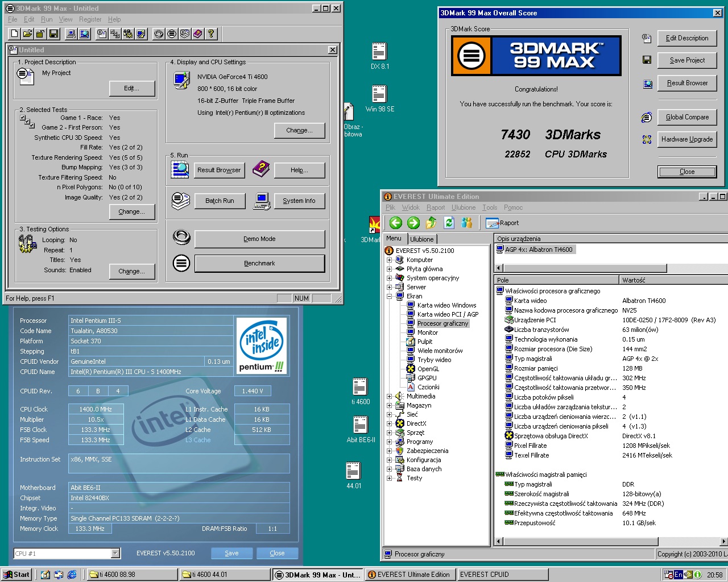Select Abit BE6-II desktop file icon
The image size is (728, 582).
[361, 429]
